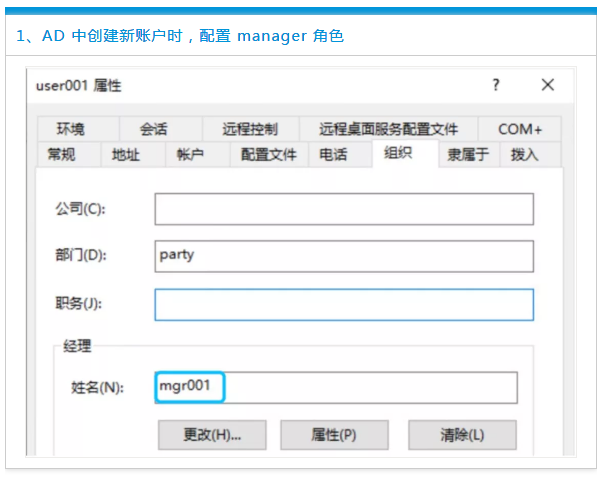Open the 会话 tab
Viewport: 602px width, 477px height.
(x=153, y=129)
